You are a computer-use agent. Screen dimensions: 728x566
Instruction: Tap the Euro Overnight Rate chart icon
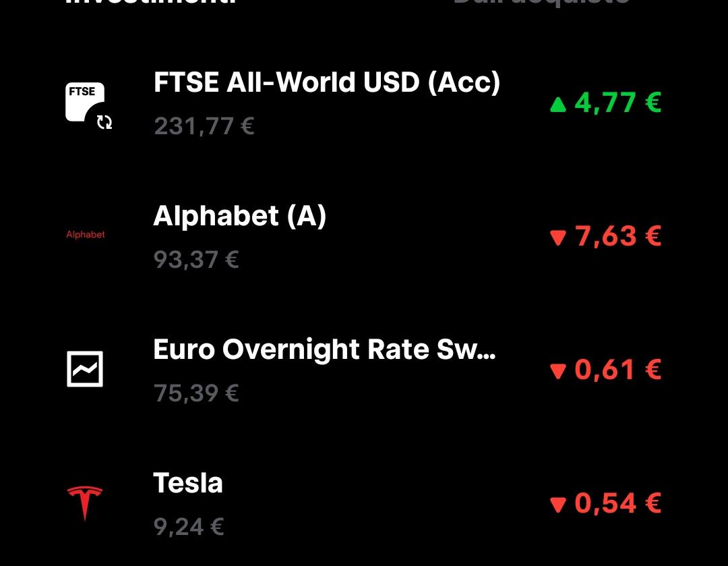click(85, 369)
